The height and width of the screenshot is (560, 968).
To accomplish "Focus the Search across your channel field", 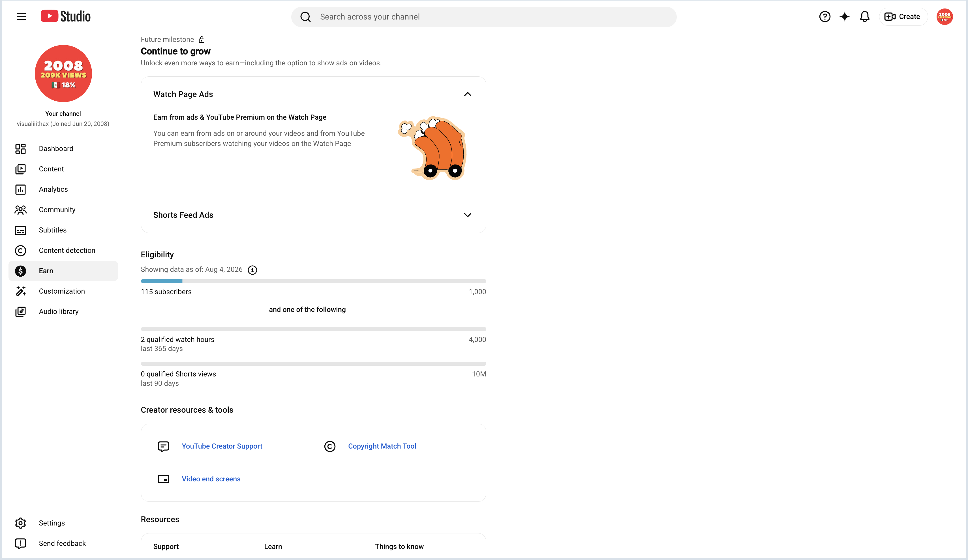I will 484,17.
